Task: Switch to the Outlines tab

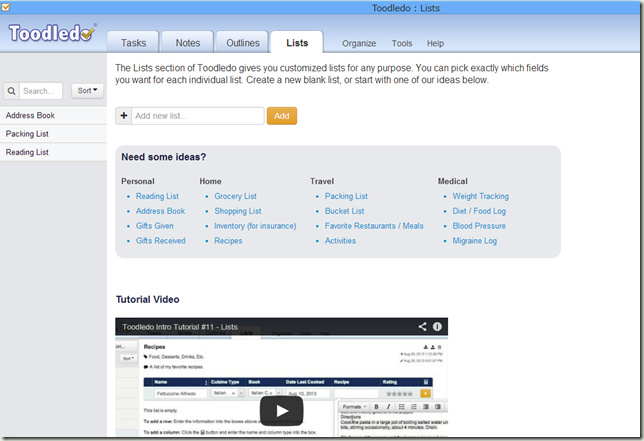Action: (243, 43)
